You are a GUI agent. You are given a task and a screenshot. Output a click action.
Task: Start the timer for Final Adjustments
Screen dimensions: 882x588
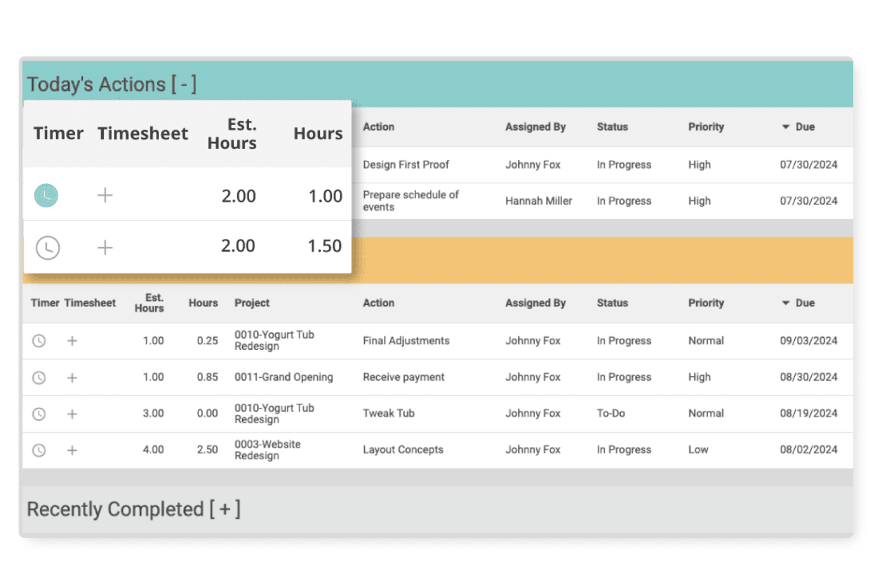[x=39, y=341]
